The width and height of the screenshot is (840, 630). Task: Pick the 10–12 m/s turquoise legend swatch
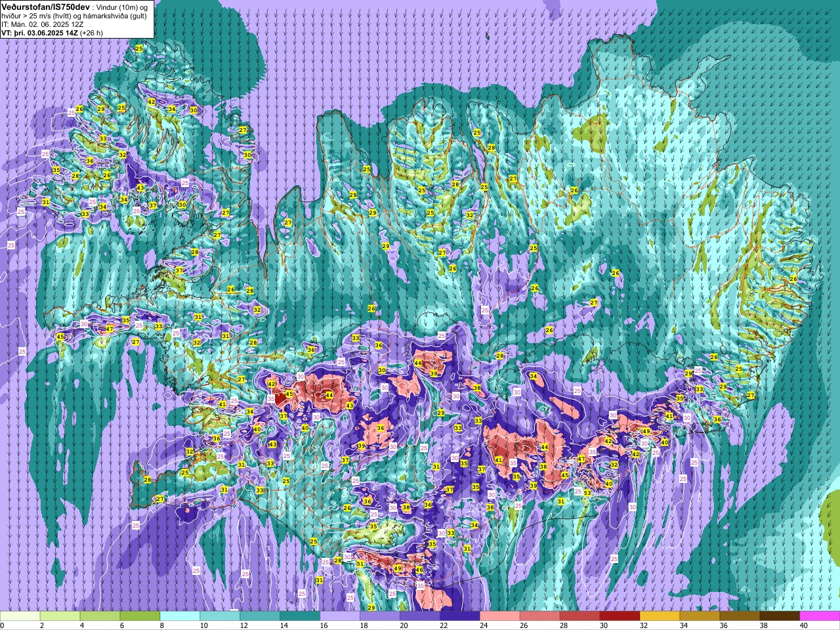tap(220, 616)
